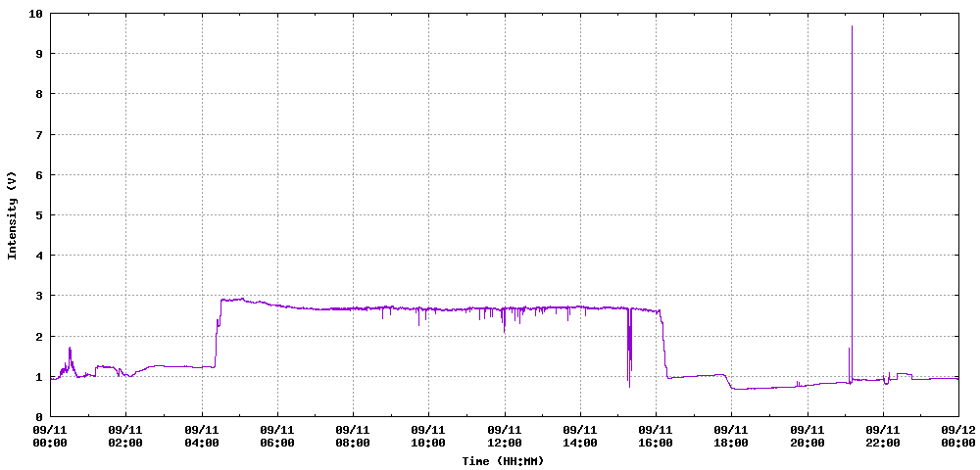Click the y-axis tick label '1'
This screenshot has width=980, height=470.
click(x=40, y=376)
